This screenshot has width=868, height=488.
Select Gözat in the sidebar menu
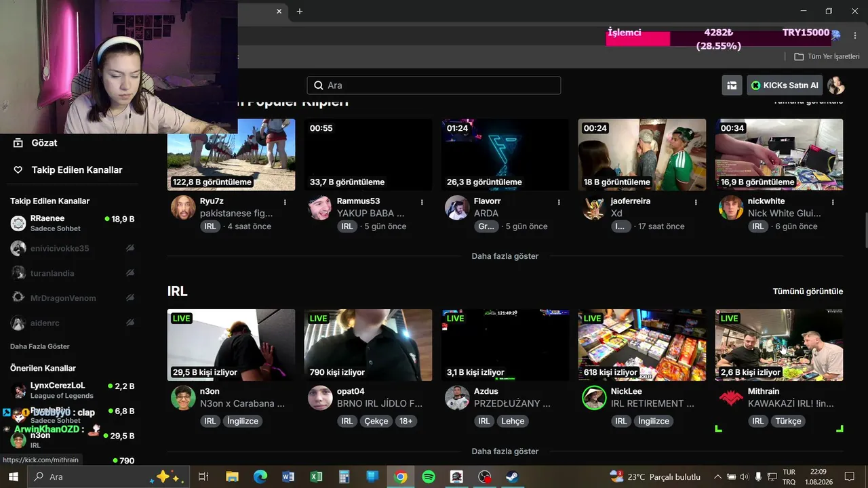pos(44,143)
